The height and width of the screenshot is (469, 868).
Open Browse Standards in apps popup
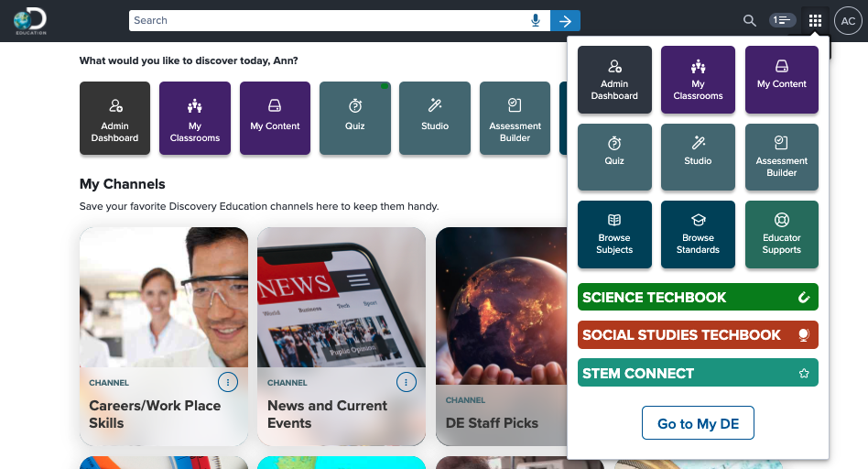pos(698,234)
